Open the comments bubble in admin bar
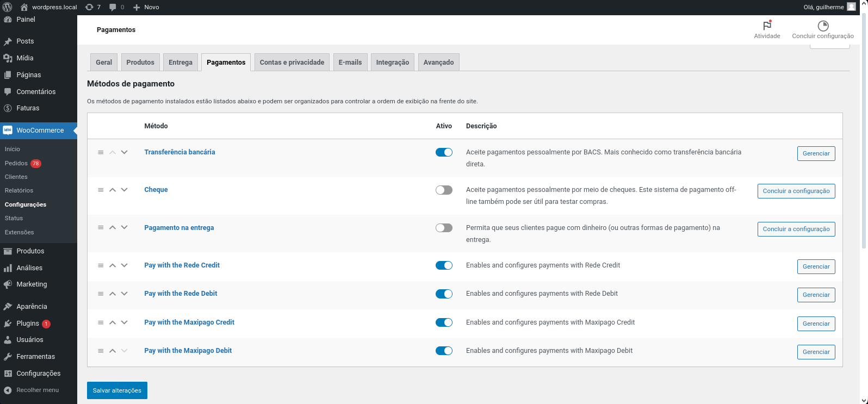The width and height of the screenshot is (868, 404). pos(113,7)
